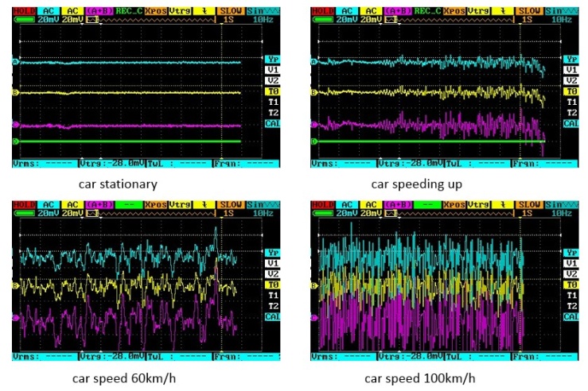Select magenta channel C marker in car stationary panel
Viewport: 588px width, 391px height.
[x=15, y=126]
